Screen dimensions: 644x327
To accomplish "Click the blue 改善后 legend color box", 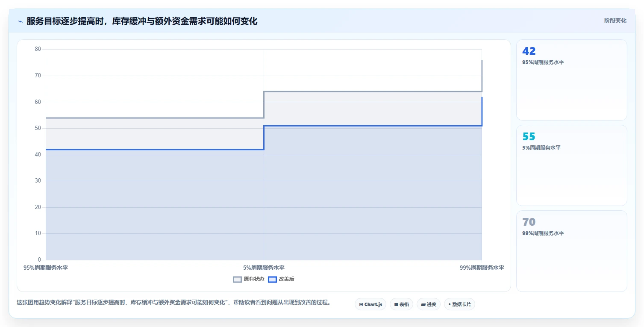I will click(x=272, y=279).
